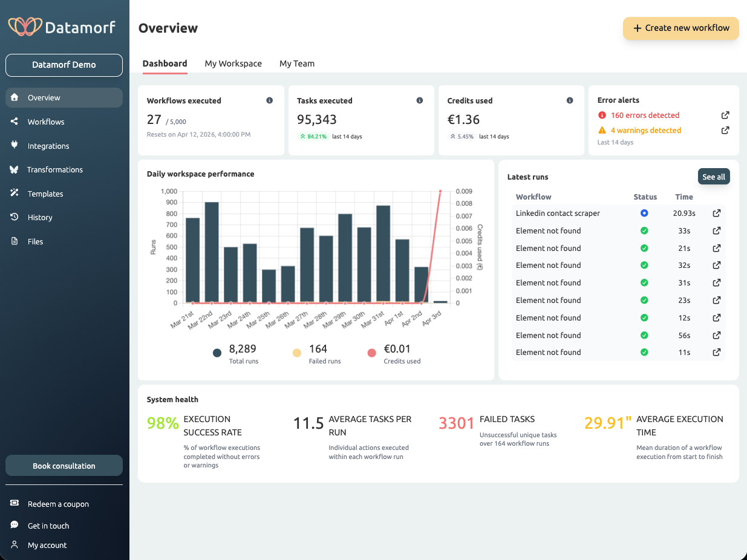Click the Redeem a coupon ticket icon
Screen dimensions: 747x560
(15, 504)
